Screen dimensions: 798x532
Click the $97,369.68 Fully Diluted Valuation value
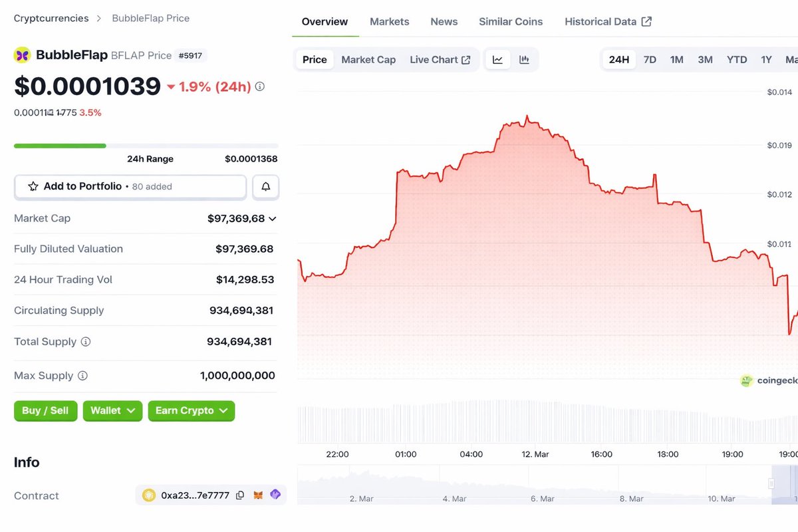pyautogui.click(x=245, y=249)
